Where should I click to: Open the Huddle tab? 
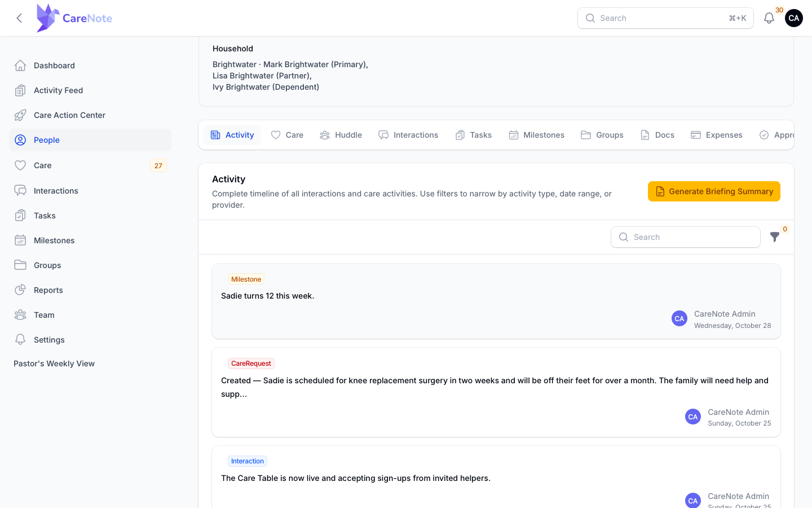341,135
